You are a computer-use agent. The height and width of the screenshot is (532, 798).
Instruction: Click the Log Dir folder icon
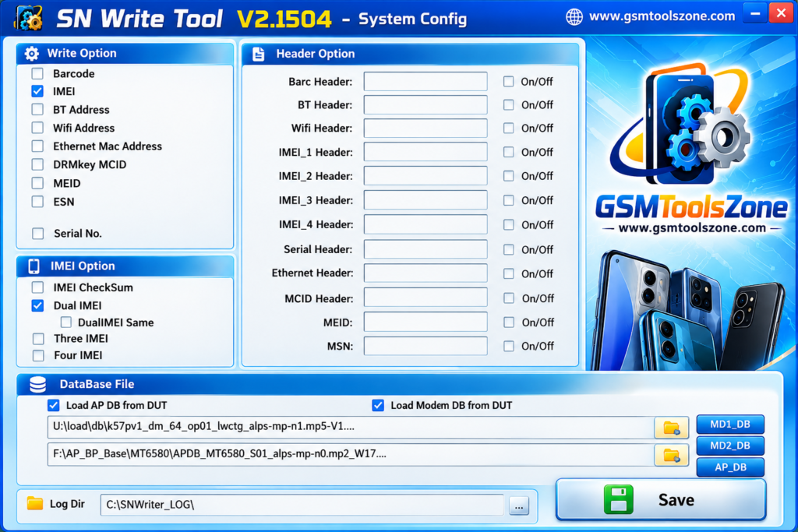pos(34,503)
